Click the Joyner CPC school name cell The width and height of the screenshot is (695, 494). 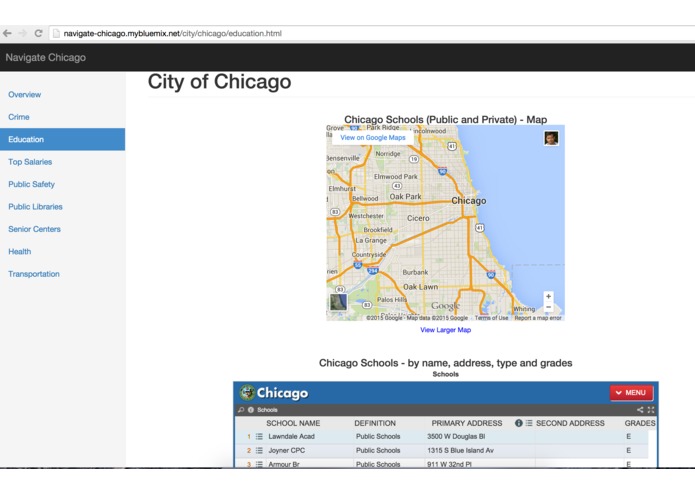point(287,450)
